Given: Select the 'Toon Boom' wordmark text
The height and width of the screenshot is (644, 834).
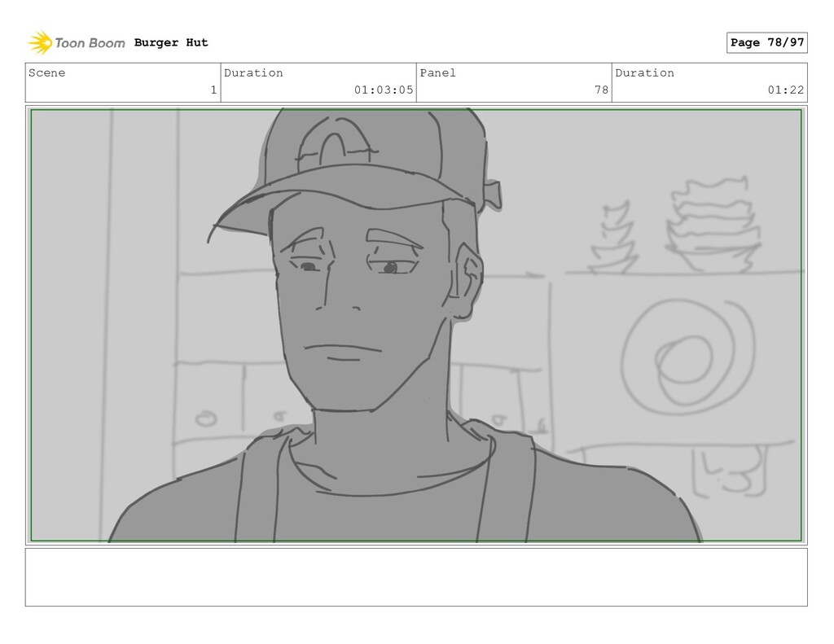Looking at the screenshot, I should [x=90, y=43].
